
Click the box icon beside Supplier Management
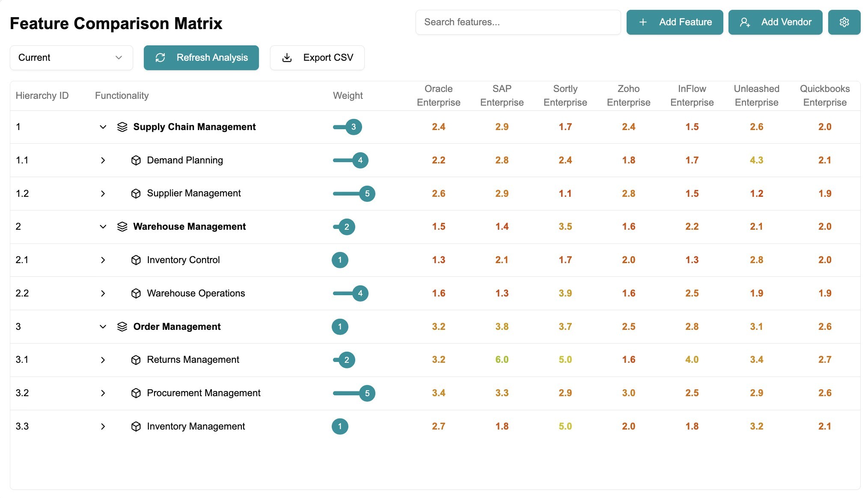pos(136,194)
